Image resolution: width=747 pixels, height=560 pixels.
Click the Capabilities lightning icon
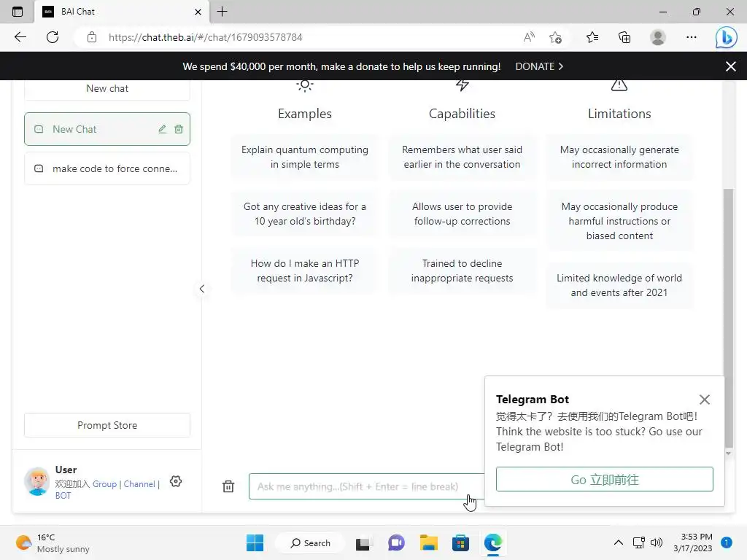tap(462, 85)
